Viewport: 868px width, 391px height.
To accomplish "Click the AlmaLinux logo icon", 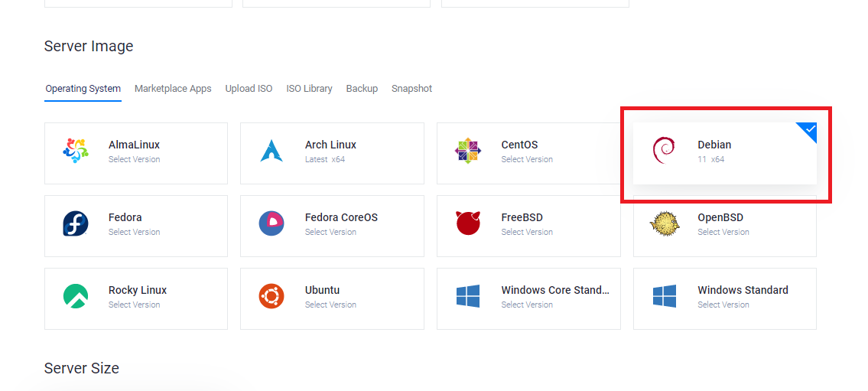I will pos(76,151).
